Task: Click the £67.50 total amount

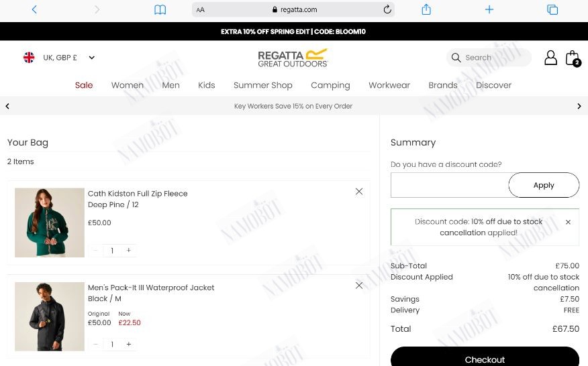Action: click(566, 329)
